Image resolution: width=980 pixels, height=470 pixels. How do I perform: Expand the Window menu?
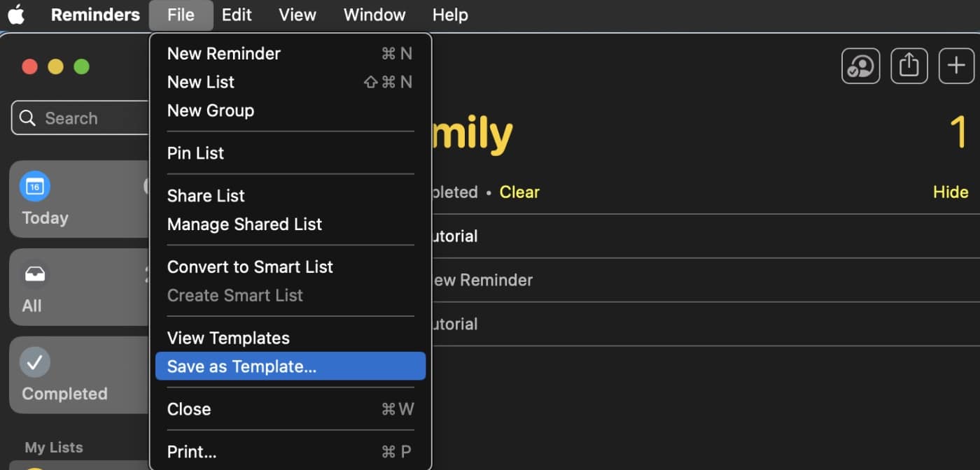click(374, 15)
